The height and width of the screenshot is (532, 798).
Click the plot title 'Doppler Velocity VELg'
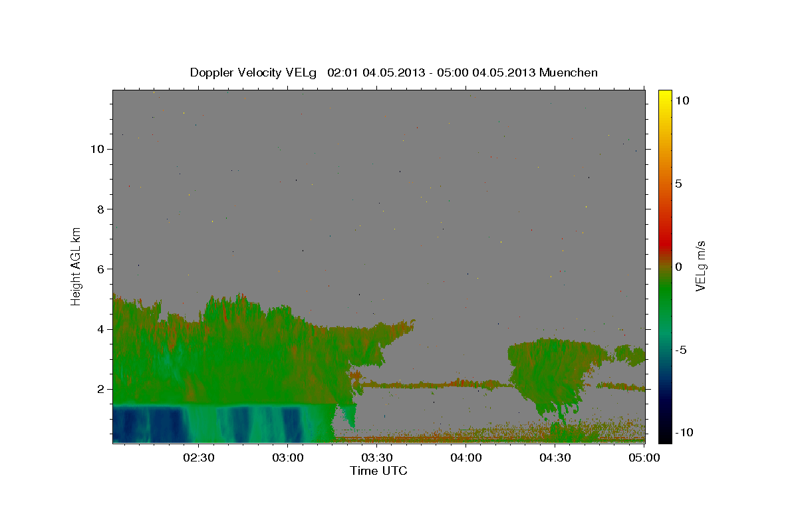255,72
